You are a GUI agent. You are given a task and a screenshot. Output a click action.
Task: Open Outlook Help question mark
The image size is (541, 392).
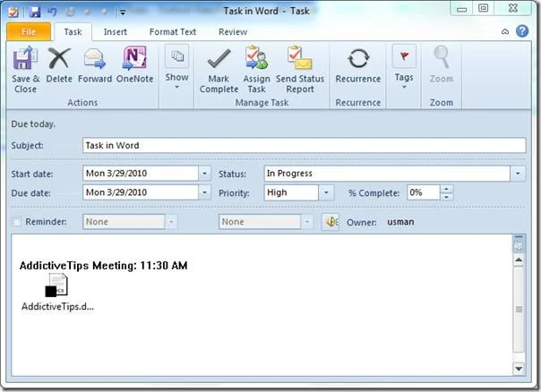[522, 31]
